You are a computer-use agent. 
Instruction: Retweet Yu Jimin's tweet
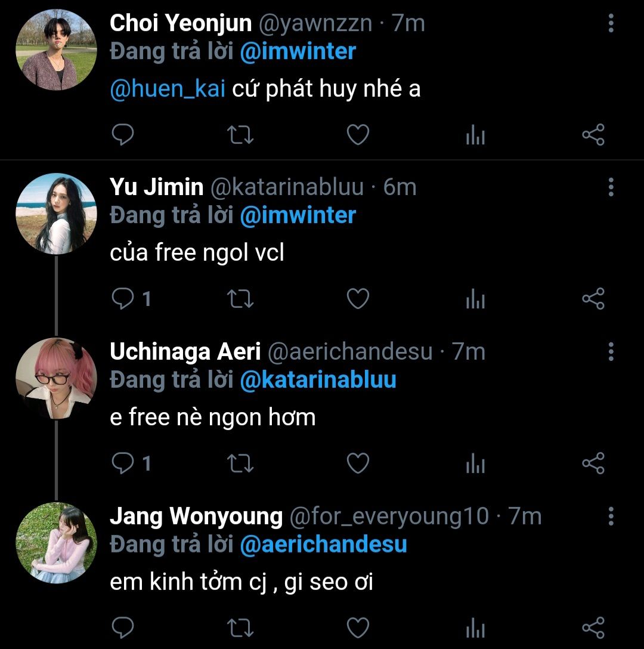click(x=241, y=299)
